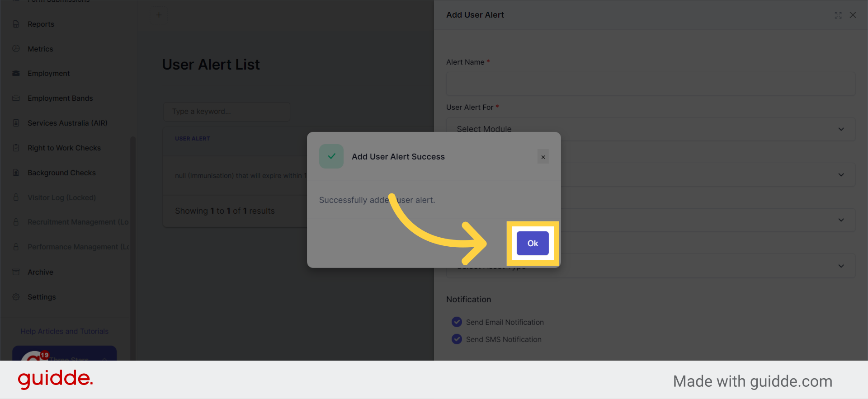Toggle the lock on Visitor Log
Viewport: 868px width, 399px height.
click(x=16, y=197)
